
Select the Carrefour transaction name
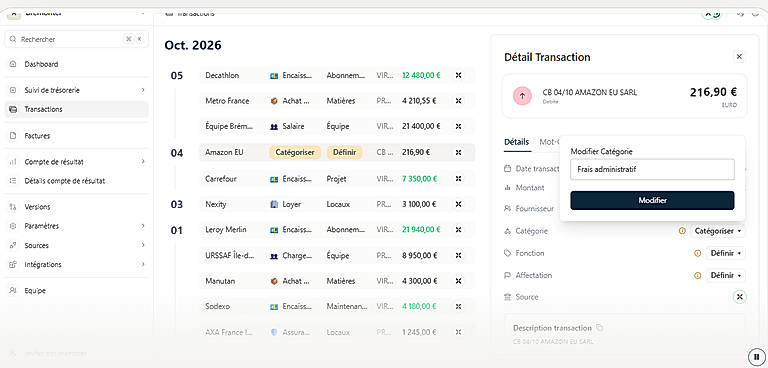[221, 179]
